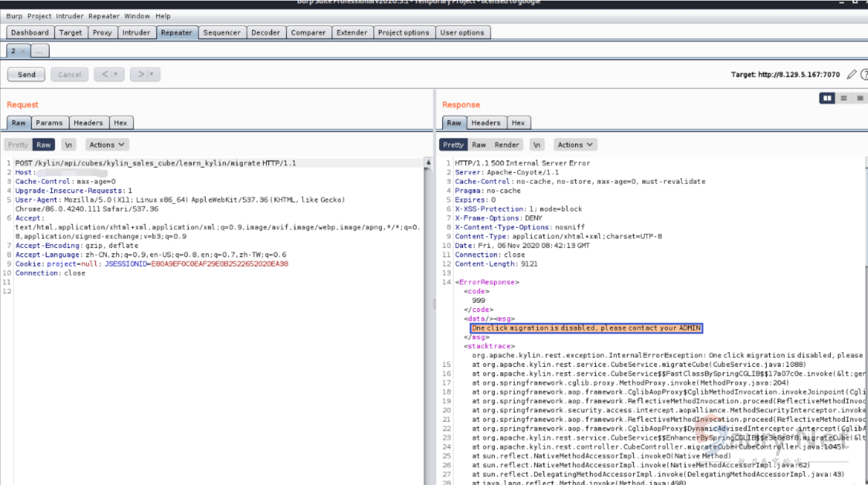Toggle \n display in Request panel
This screenshot has height=485, width=868.
point(68,145)
